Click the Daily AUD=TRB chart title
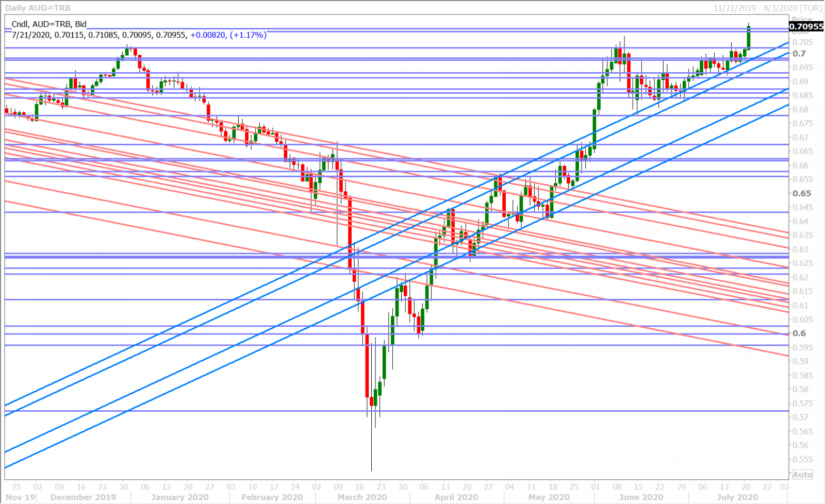 (38, 8)
